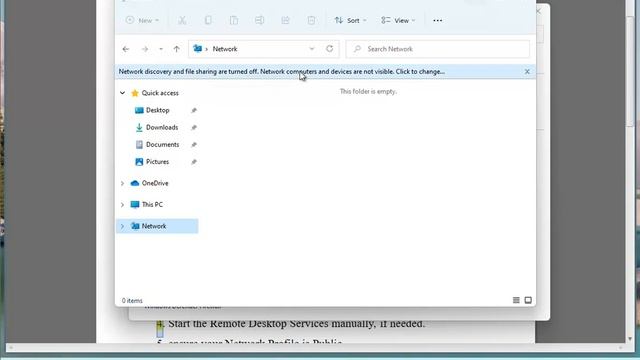Select OneDrive in sidebar

(x=155, y=183)
